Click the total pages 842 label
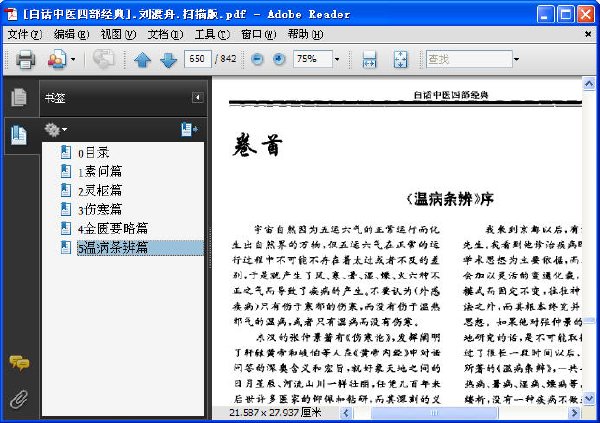 point(228,59)
